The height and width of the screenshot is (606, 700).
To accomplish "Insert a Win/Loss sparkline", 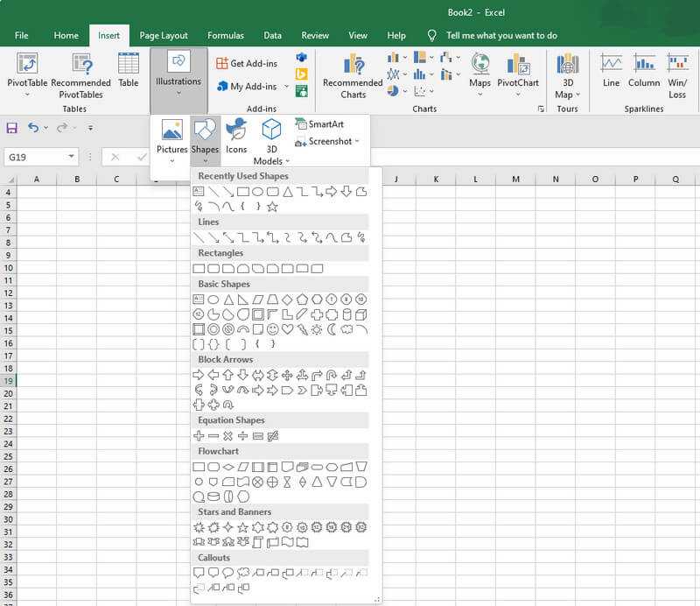I will [x=677, y=76].
